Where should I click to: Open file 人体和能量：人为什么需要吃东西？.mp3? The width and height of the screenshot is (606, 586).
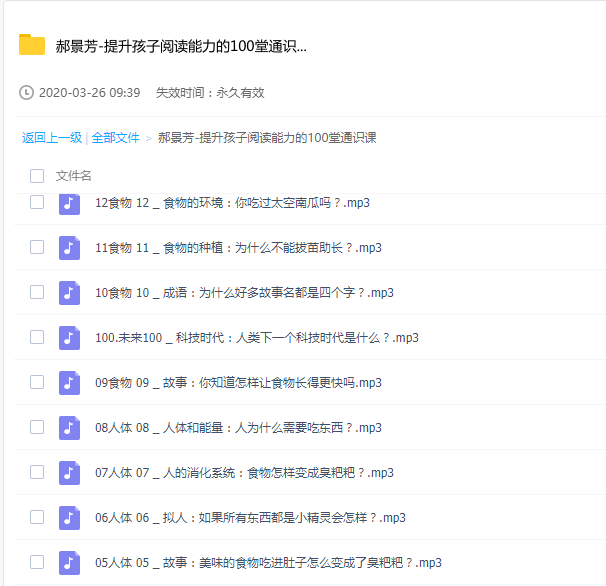pos(238,428)
